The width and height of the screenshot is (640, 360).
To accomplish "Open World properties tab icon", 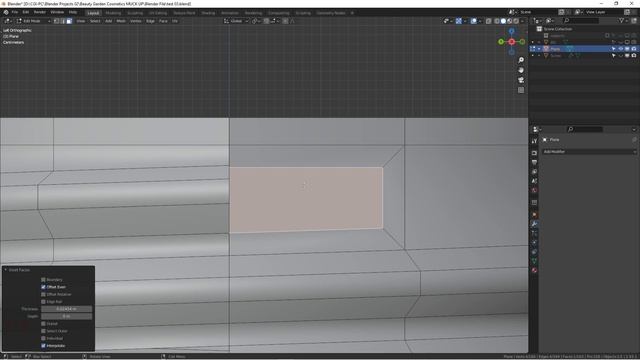I will (534, 190).
